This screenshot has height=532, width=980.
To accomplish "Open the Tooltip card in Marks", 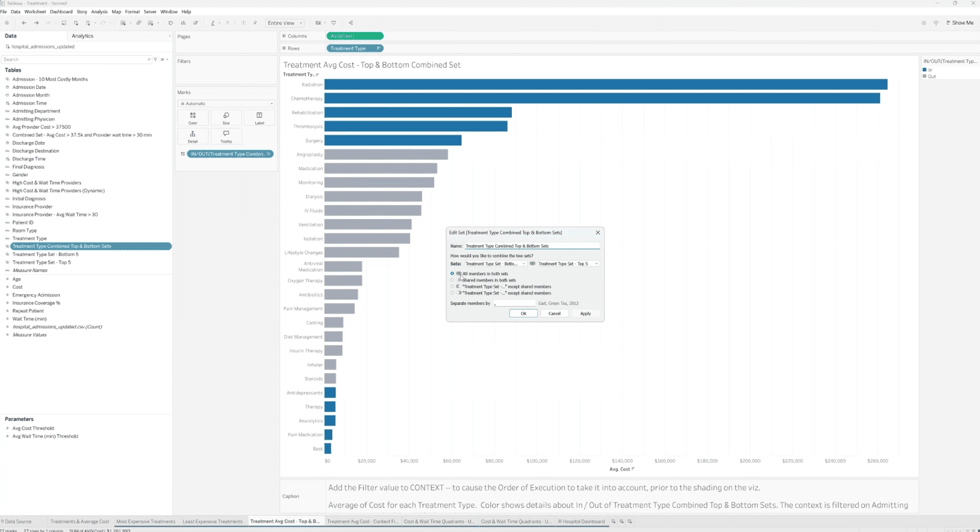I will 226,136.
